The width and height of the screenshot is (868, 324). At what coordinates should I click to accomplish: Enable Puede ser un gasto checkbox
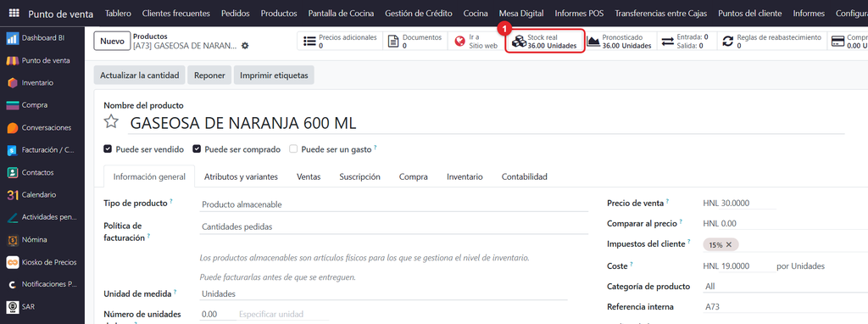(x=294, y=149)
